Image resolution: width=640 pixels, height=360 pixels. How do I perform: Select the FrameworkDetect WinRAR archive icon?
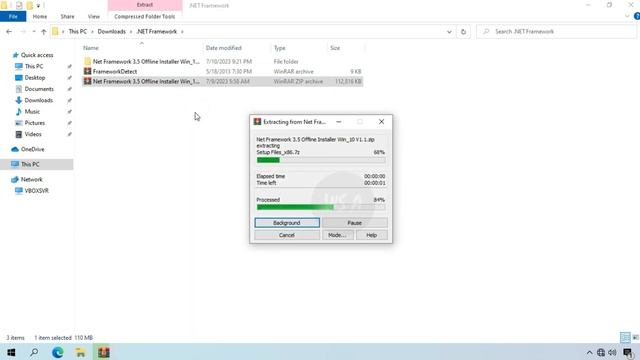[87, 71]
